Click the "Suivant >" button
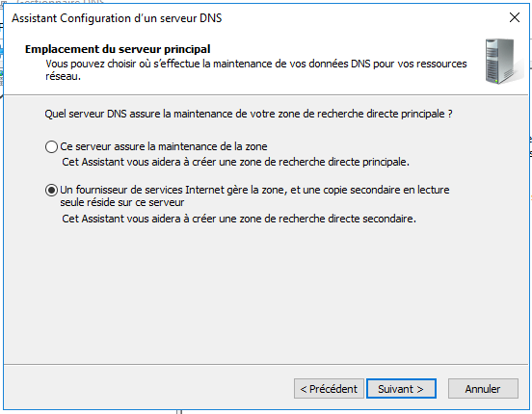Image resolution: width=532 pixels, height=414 pixels. 401,389
